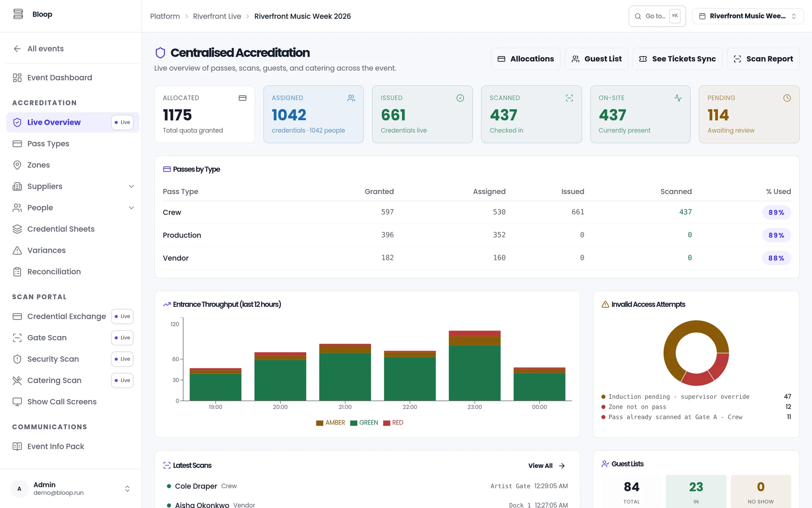The width and height of the screenshot is (812, 508).
Task: Click the Zones map pin icon
Action: pyautogui.click(x=17, y=165)
